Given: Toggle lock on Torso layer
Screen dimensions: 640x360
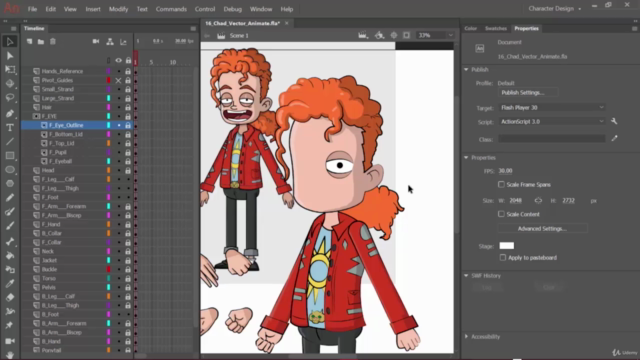Looking at the screenshot, I should [128, 278].
